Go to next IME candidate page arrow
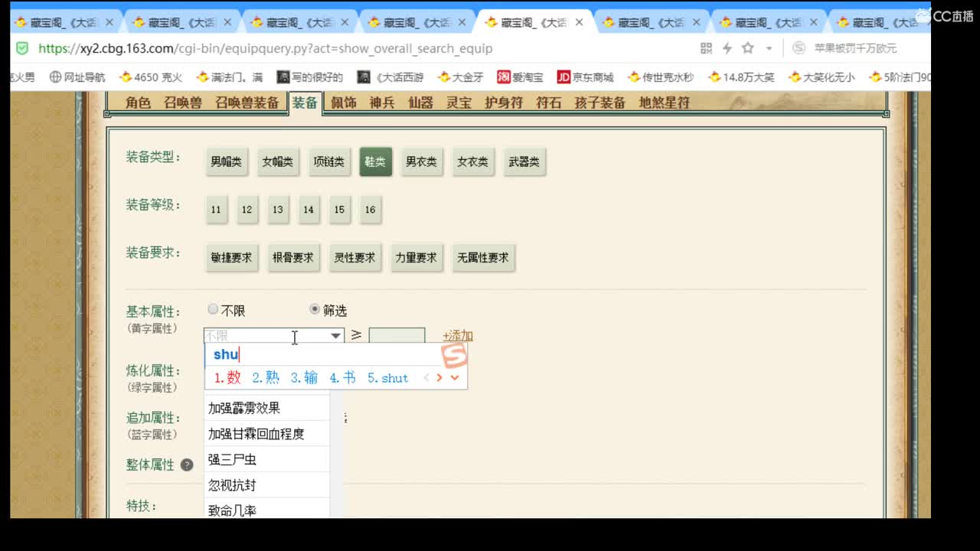The image size is (980, 551). coord(439,377)
